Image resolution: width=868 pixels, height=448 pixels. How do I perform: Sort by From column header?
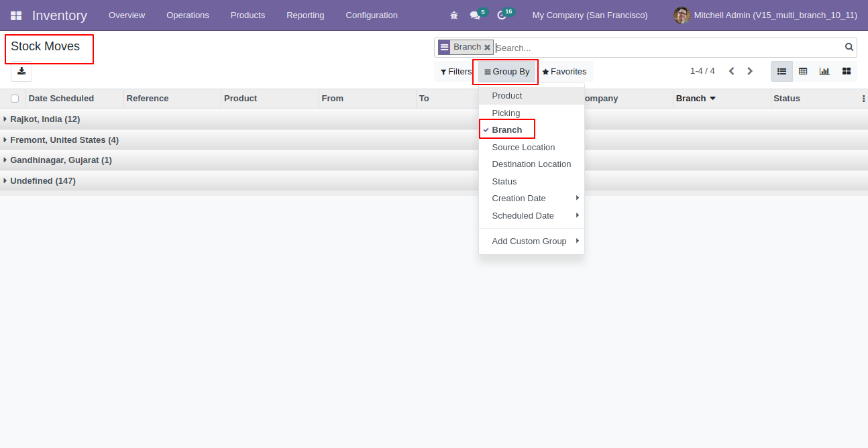367,99
